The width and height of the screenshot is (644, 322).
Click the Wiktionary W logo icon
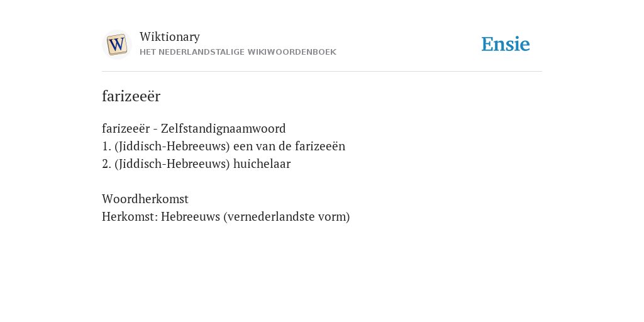point(116,45)
